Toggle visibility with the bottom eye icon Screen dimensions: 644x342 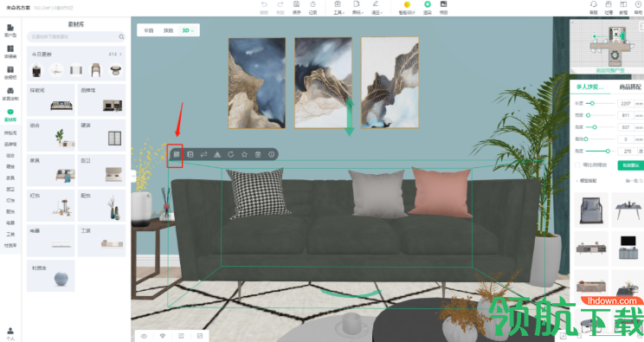[x=145, y=336]
